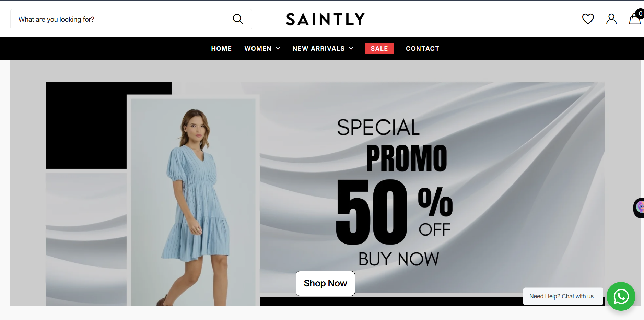Expand the New Arrivals chevron

(351, 48)
